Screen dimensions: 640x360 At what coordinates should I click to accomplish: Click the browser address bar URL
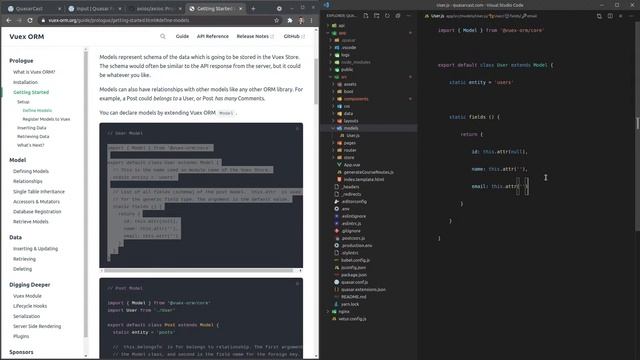[x=118, y=20]
